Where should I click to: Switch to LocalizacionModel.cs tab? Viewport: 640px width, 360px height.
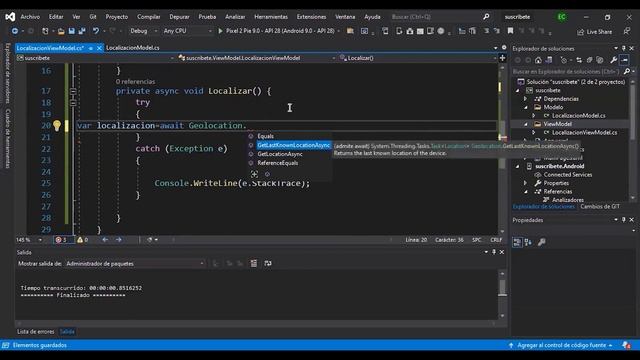[133, 48]
